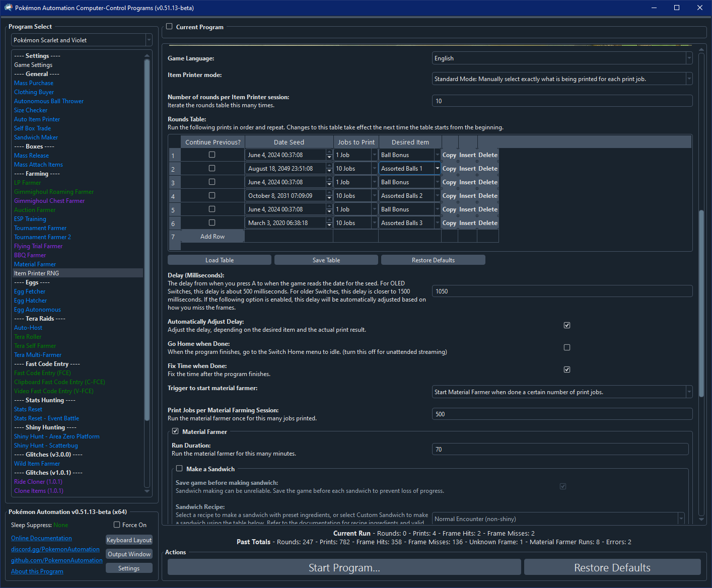This screenshot has height=588, width=712.
Task: Open Tera Multi-Farmer from program list
Action: (x=38, y=355)
